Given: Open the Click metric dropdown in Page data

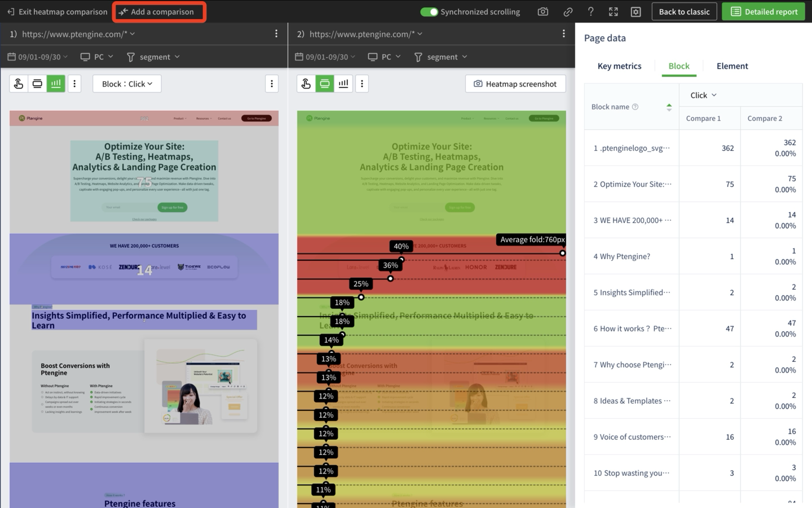Looking at the screenshot, I should (x=703, y=95).
